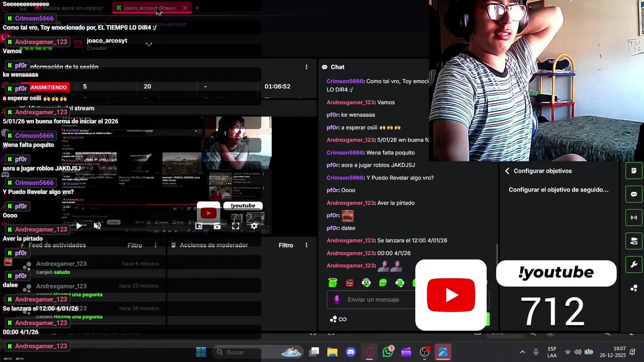Open Discord from taskbar
The height and width of the screenshot is (362, 644).
point(351,352)
